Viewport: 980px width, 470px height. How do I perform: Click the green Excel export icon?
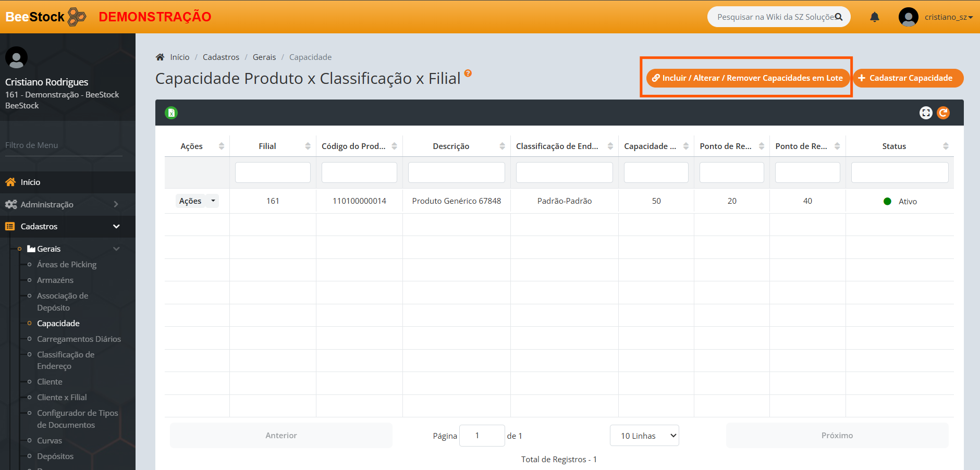(x=171, y=113)
